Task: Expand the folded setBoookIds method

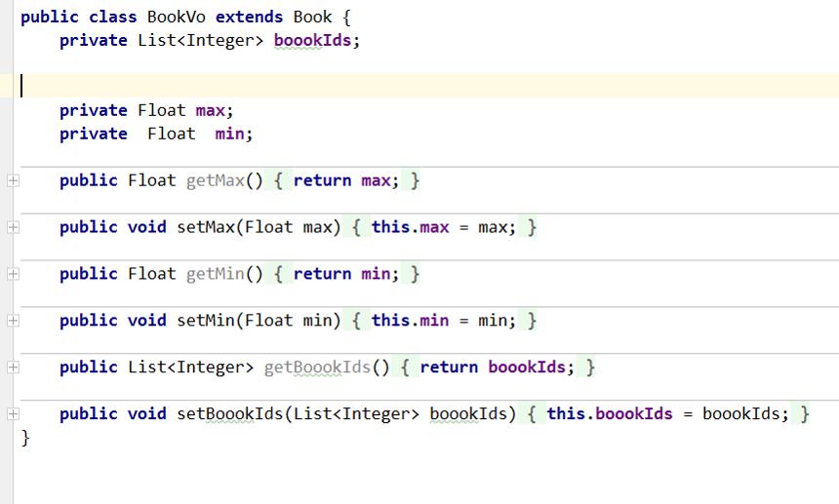Action: [x=13, y=413]
